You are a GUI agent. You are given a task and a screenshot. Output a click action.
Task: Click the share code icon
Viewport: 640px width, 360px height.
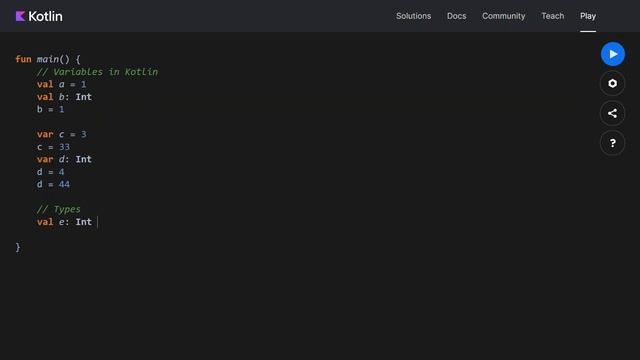pos(612,113)
